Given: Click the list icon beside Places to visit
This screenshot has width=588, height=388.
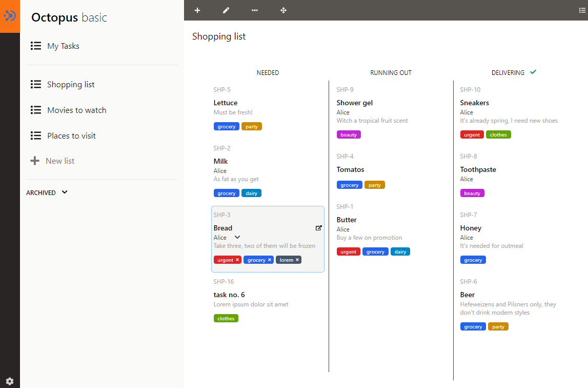Looking at the screenshot, I should click(35, 135).
